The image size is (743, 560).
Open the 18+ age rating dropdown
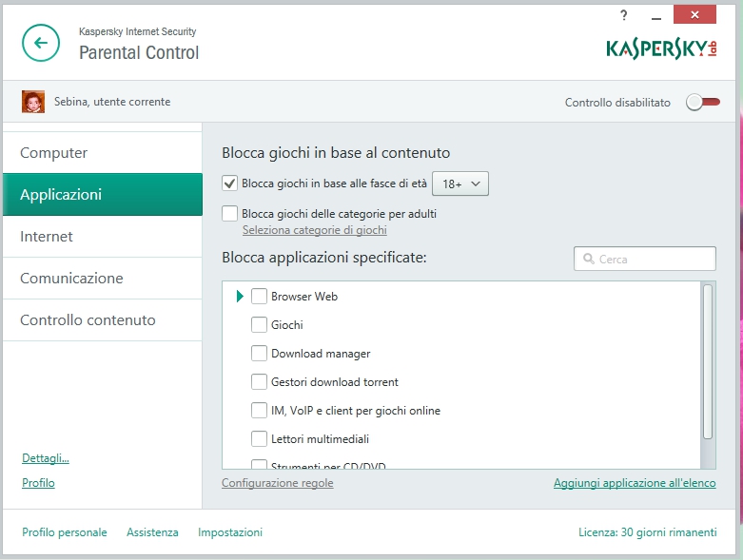[x=460, y=183]
